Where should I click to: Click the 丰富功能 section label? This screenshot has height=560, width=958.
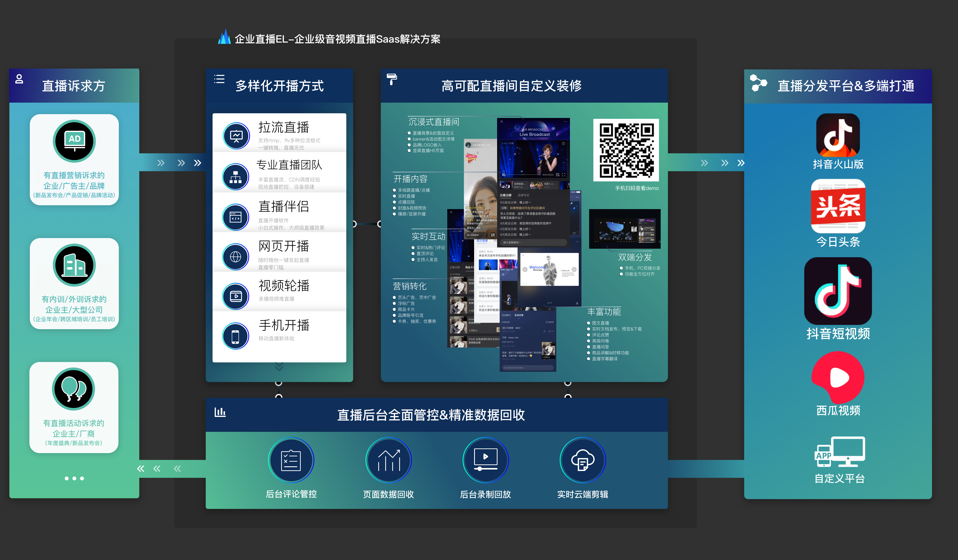604,312
